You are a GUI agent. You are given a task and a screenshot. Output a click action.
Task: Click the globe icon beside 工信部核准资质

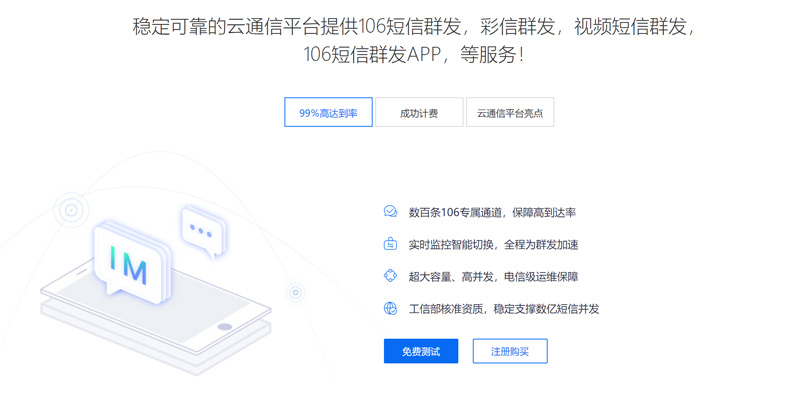point(390,308)
